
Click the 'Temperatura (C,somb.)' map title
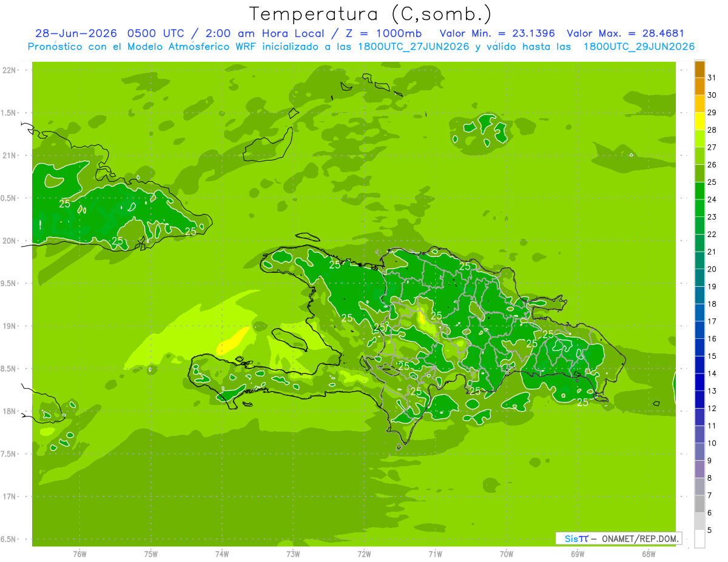pyautogui.click(x=370, y=14)
